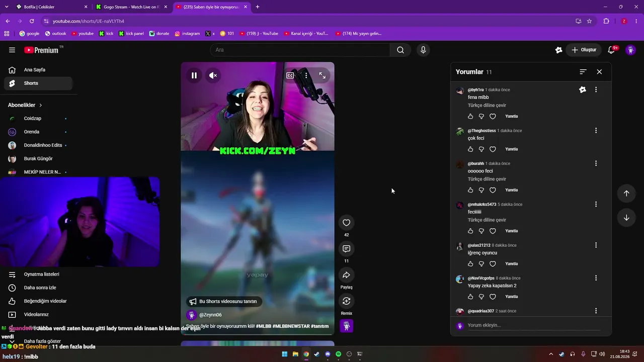The image size is (644, 362).
Task: Click 'Bu Shorts videosunu tanıtın' button
Action: click(223, 302)
